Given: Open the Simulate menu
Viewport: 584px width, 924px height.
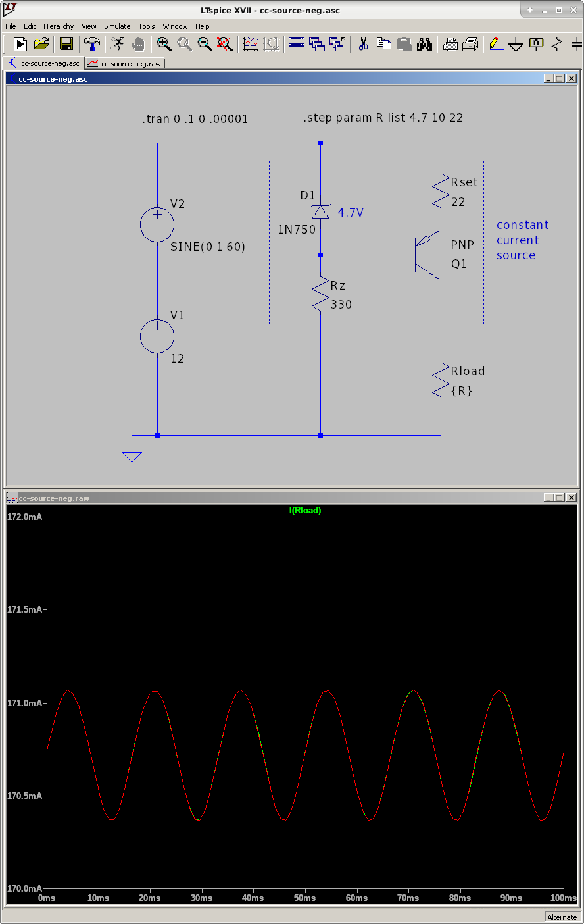Looking at the screenshot, I should (x=117, y=26).
